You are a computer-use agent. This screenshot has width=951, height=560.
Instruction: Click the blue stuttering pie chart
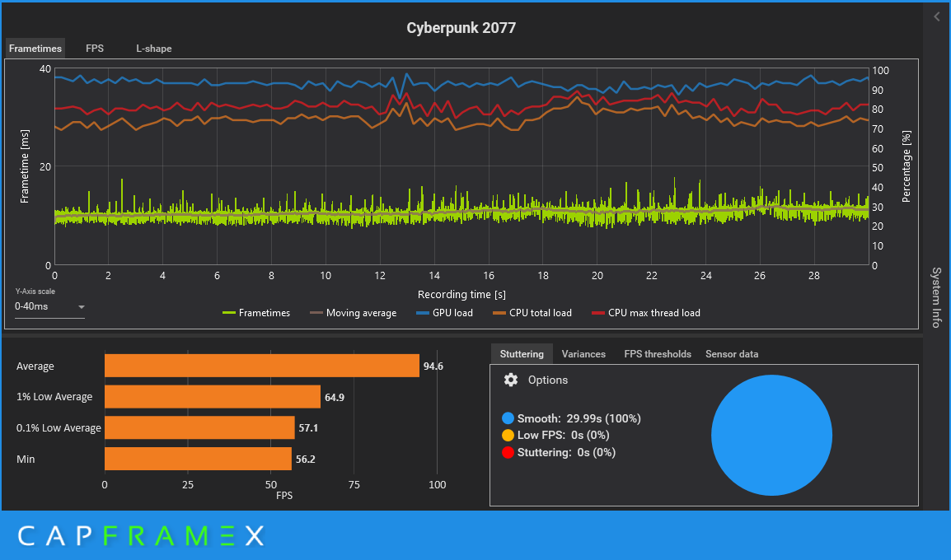(771, 435)
